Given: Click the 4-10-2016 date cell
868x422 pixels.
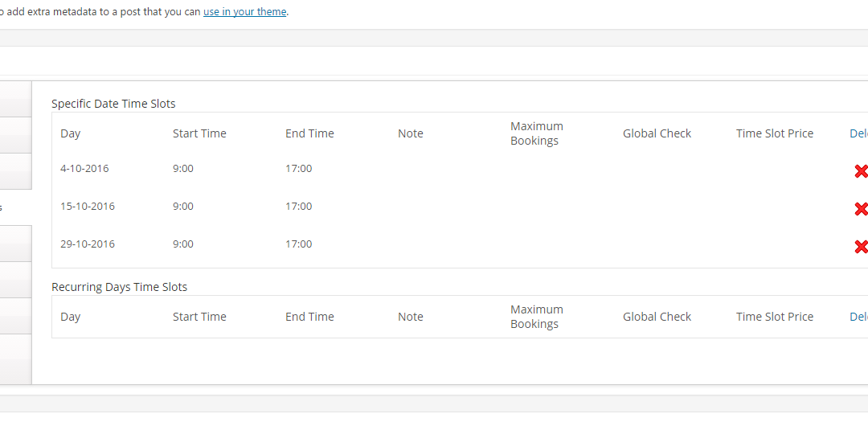Looking at the screenshot, I should 84,168.
